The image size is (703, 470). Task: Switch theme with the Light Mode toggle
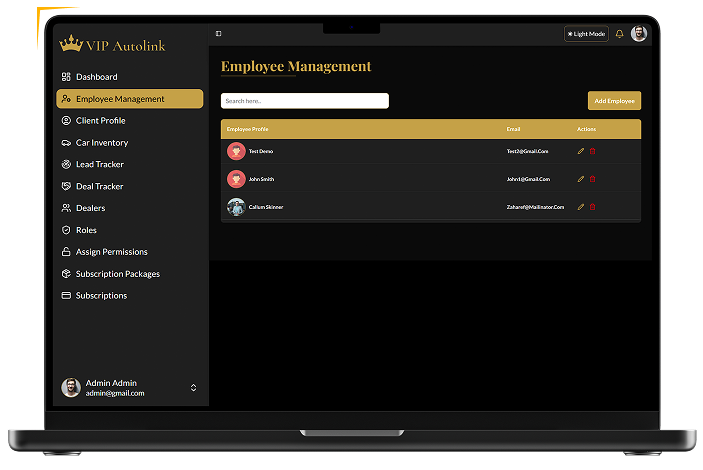[586, 34]
